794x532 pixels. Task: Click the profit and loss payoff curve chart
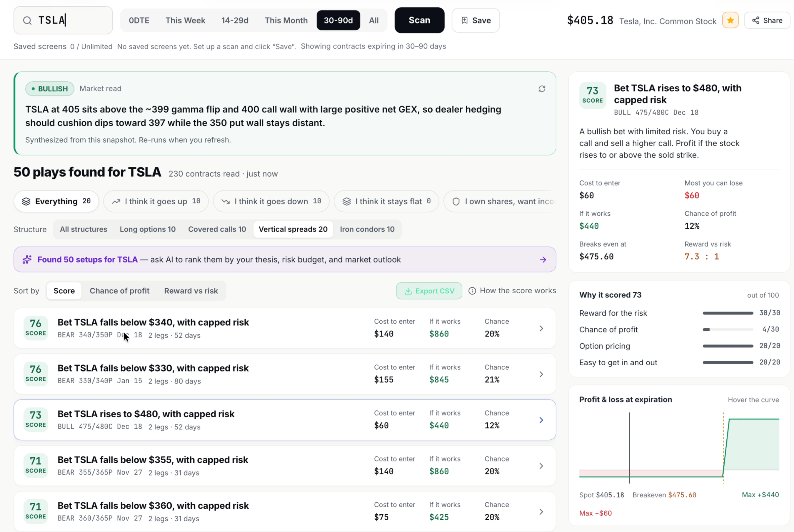[x=679, y=448]
